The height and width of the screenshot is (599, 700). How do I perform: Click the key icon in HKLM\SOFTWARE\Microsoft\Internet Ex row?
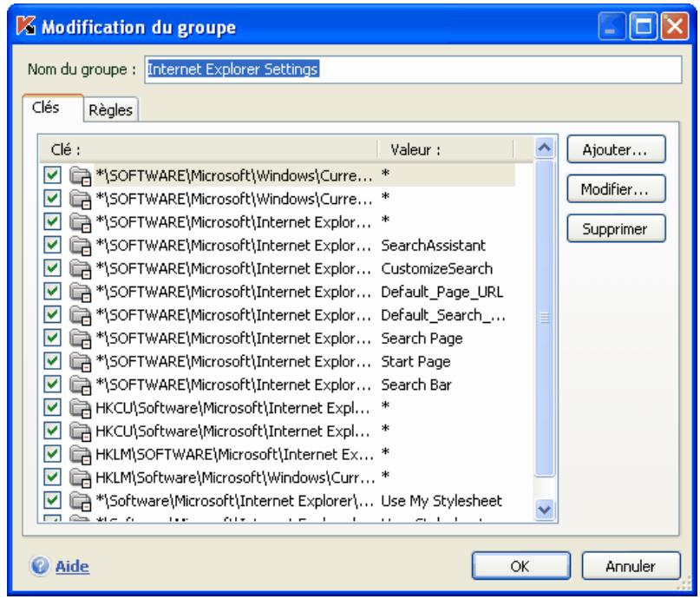coord(81,454)
